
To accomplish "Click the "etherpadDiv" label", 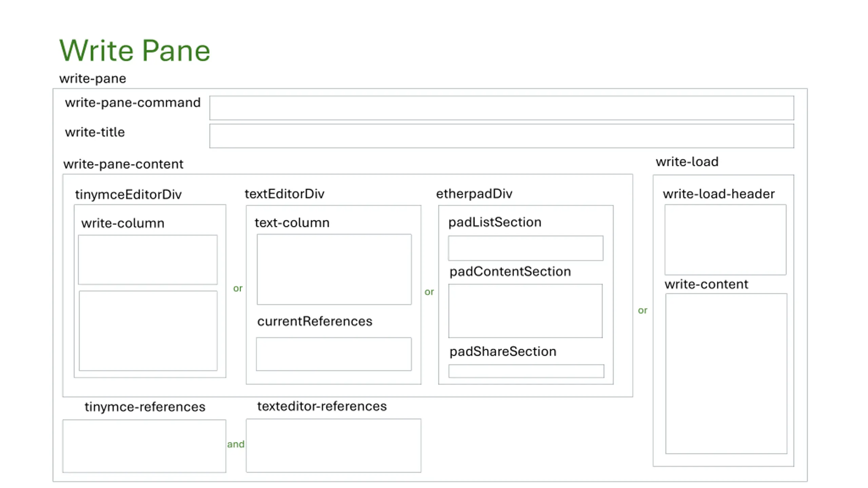I will [x=474, y=194].
